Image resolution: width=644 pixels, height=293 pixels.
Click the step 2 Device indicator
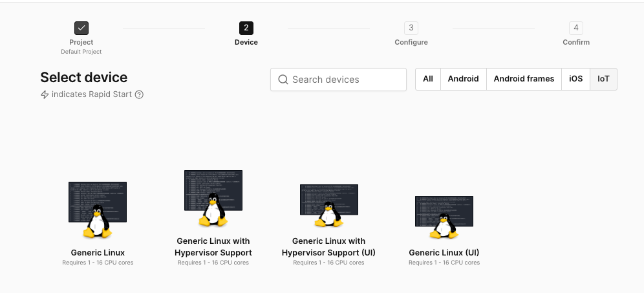[246, 28]
